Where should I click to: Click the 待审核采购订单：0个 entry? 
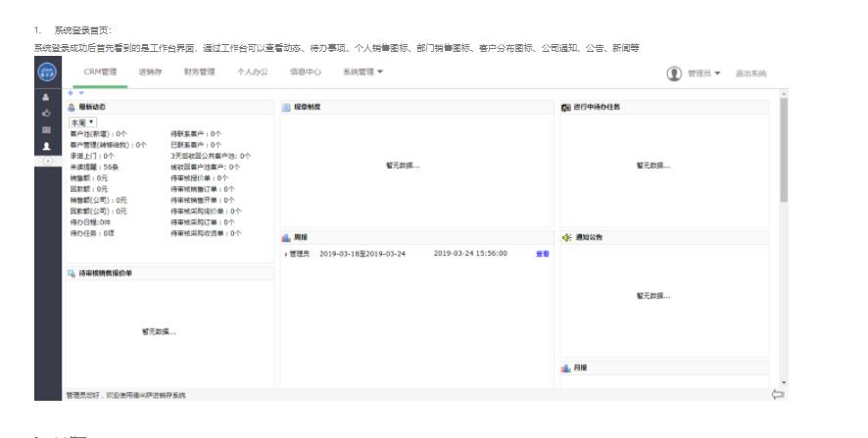(x=203, y=222)
